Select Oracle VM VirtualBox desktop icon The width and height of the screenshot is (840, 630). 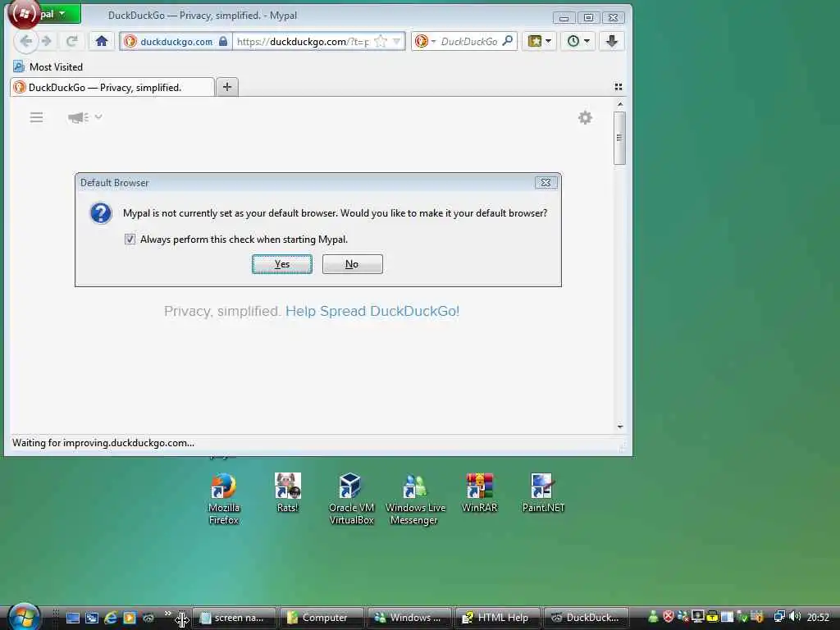click(351, 500)
